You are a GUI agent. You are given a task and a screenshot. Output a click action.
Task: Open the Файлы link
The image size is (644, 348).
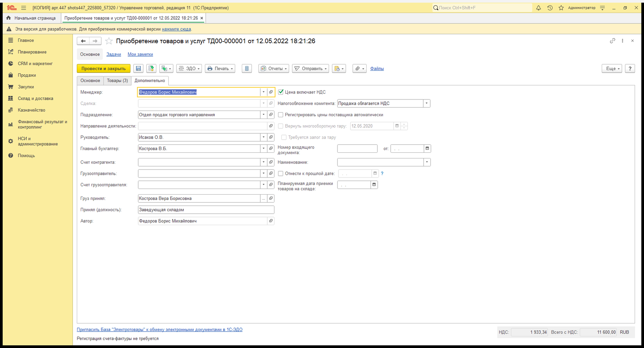click(377, 69)
